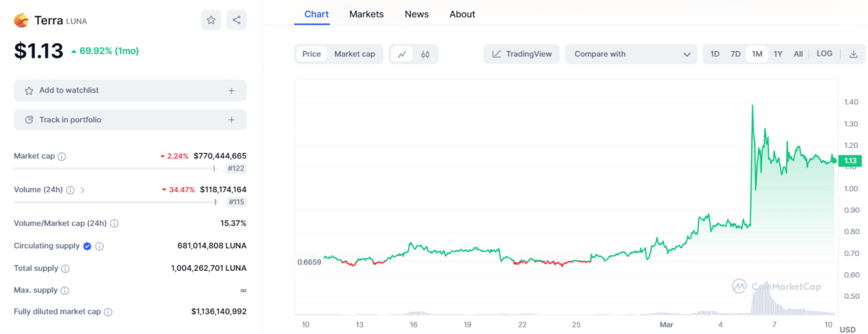This screenshot has height=334, width=868.
Task: Click the volume rank #115 badge
Action: (236, 202)
